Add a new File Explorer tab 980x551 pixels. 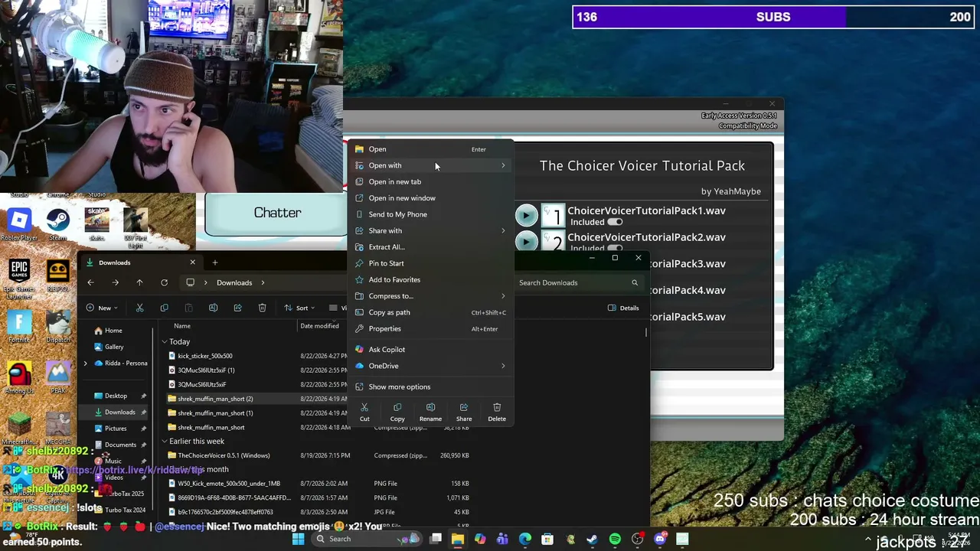coord(215,262)
